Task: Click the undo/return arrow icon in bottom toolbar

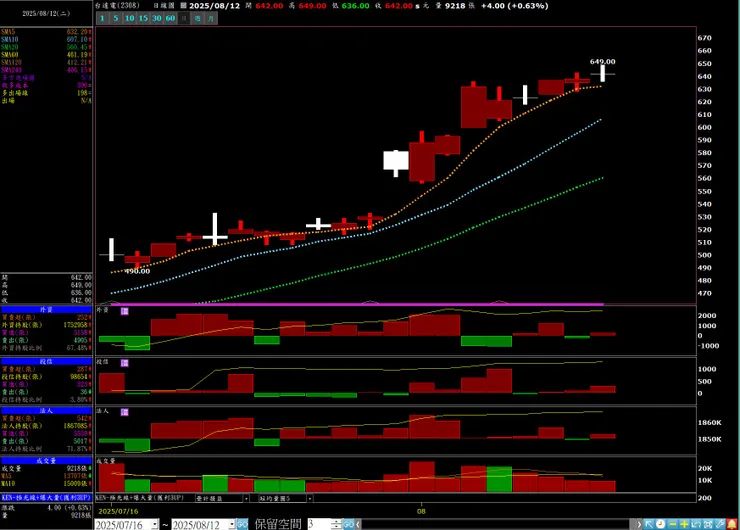Action: coord(696,524)
